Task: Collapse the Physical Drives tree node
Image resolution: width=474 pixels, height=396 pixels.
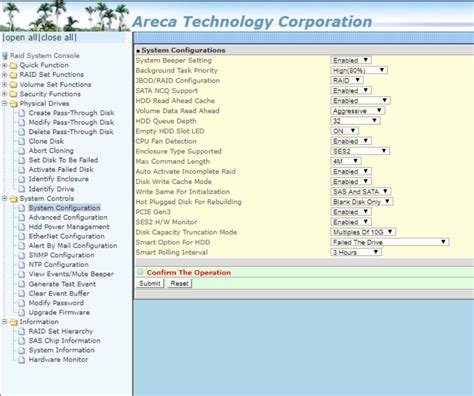Action: click(x=5, y=104)
